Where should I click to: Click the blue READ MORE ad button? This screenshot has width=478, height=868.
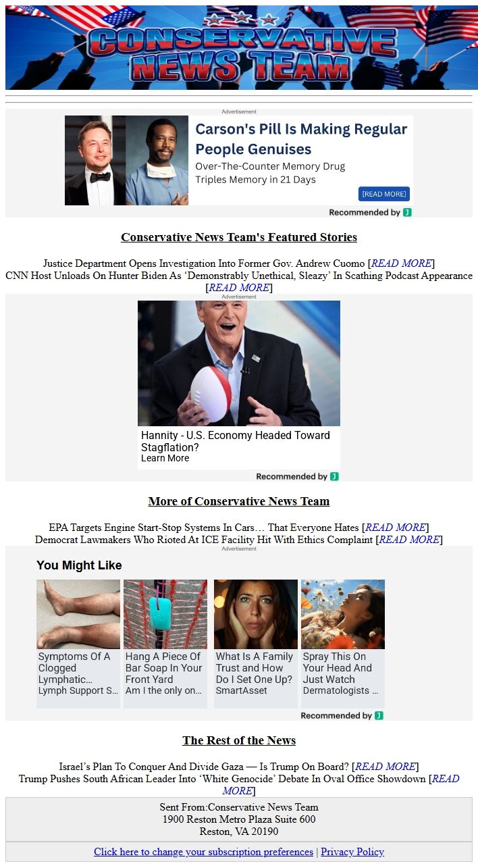click(x=384, y=194)
